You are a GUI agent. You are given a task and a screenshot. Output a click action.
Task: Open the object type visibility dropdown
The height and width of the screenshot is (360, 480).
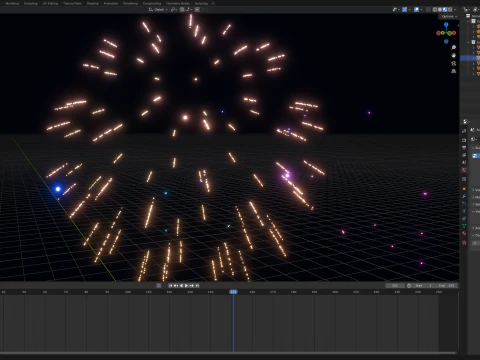396,9
